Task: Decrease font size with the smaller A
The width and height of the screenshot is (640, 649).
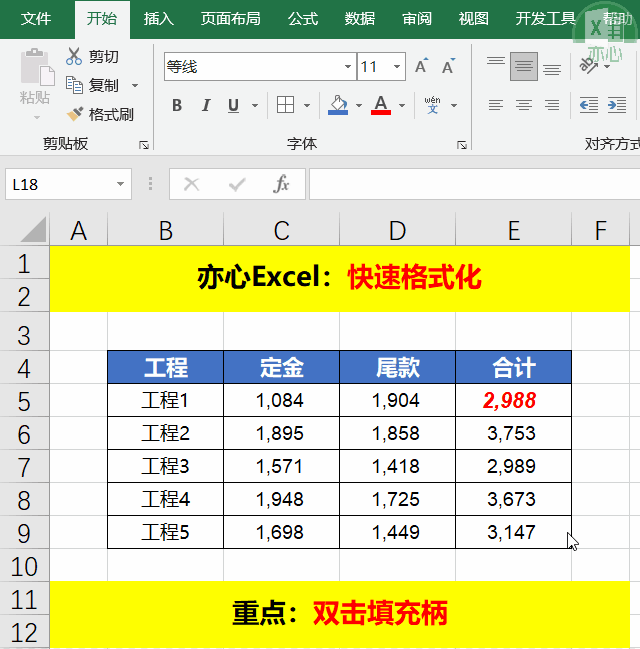Action: (x=448, y=66)
